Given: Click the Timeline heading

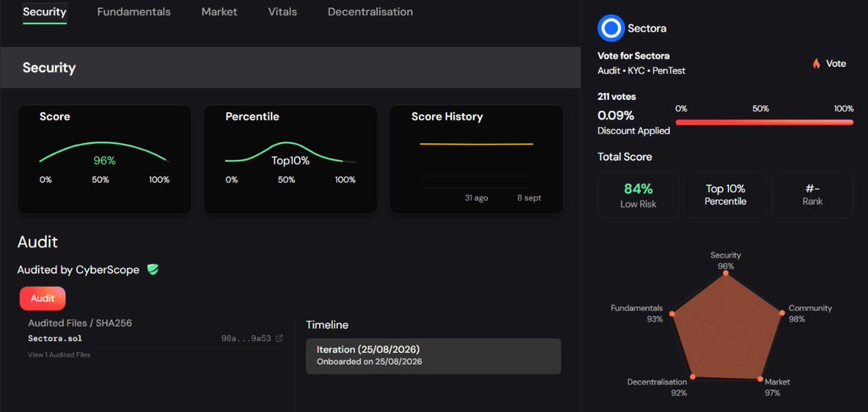Looking at the screenshot, I should point(327,325).
